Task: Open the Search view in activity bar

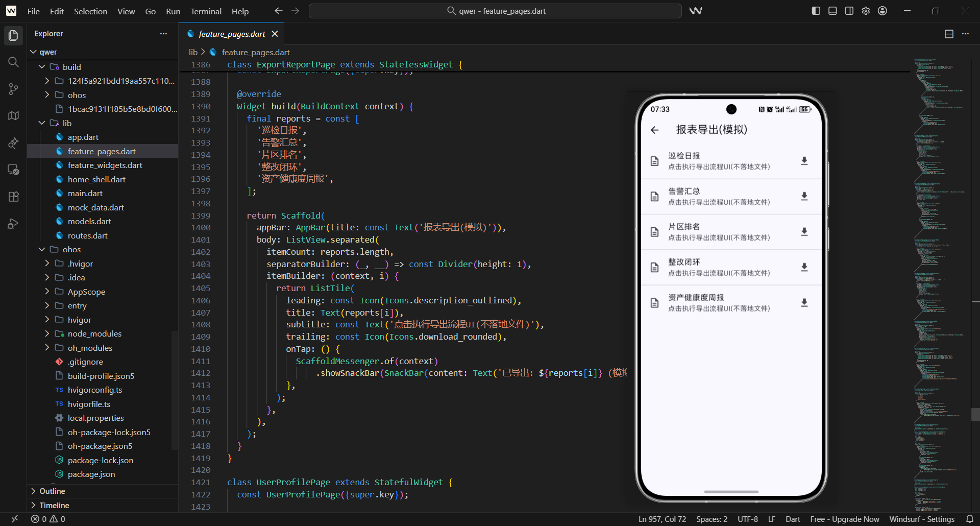Action: click(13, 62)
